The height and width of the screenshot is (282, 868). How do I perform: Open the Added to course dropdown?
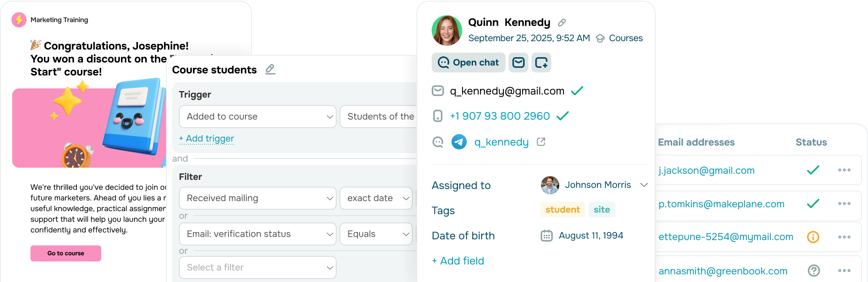(x=258, y=117)
